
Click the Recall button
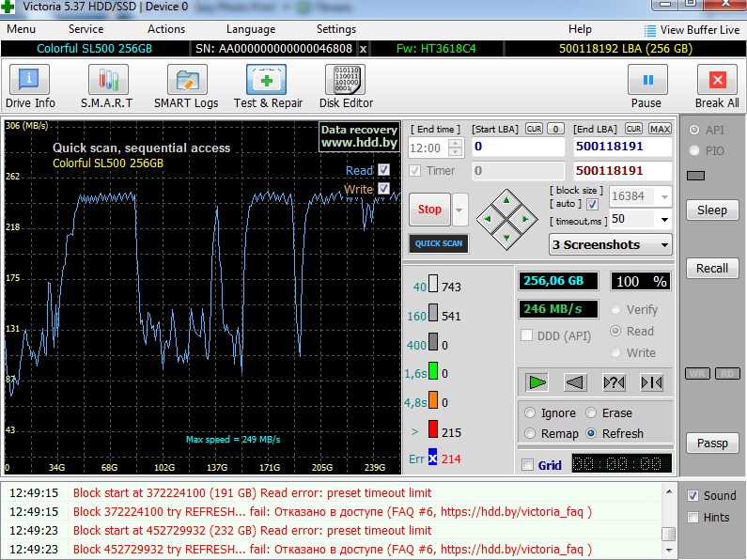click(x=712, y=268)
